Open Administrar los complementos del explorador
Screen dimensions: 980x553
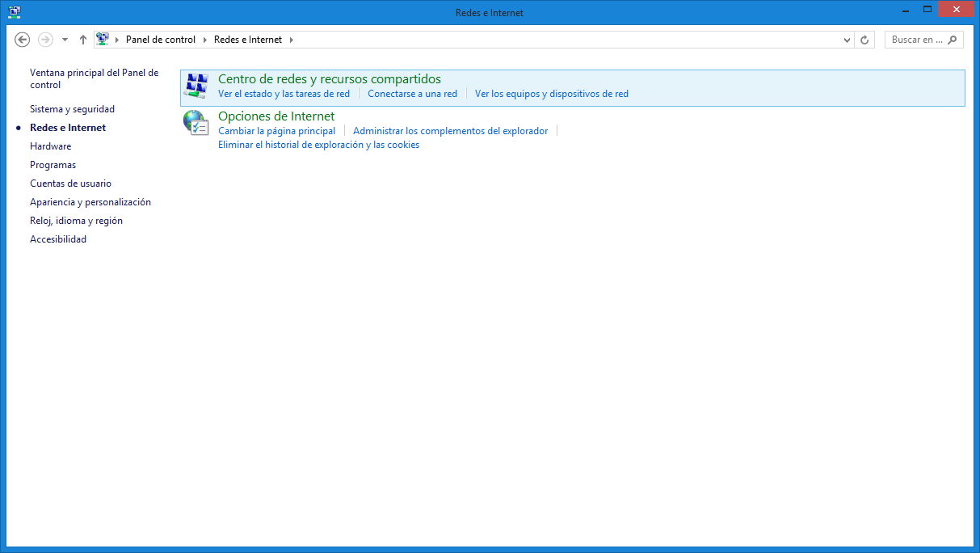(451, 131)
